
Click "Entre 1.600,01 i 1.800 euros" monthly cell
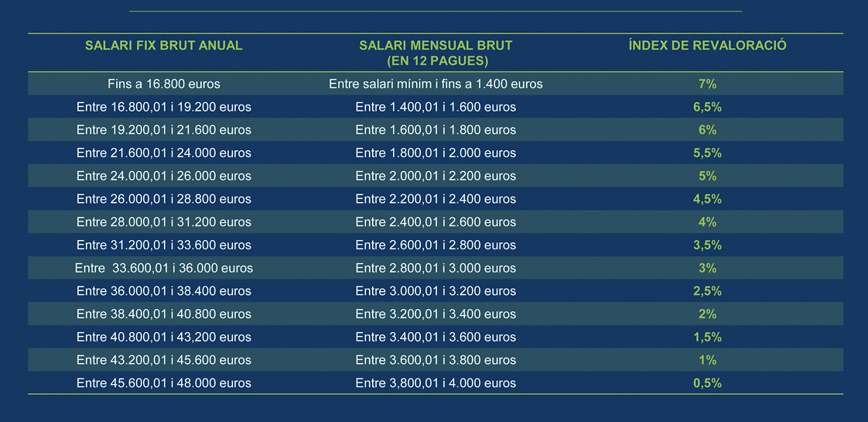pos(436,130)
